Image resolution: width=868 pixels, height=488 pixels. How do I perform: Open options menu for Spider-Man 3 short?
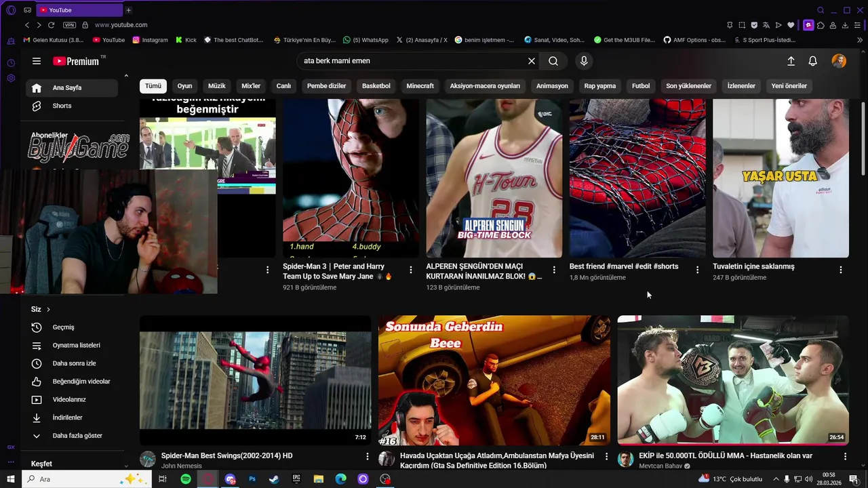tap(411, 270)
